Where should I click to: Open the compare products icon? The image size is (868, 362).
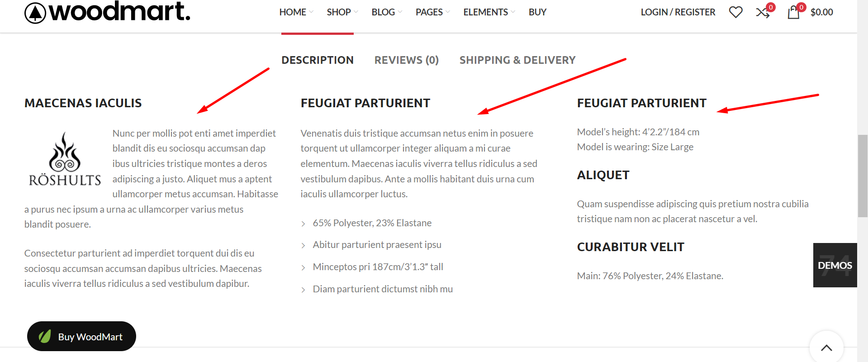pos(764,12)
